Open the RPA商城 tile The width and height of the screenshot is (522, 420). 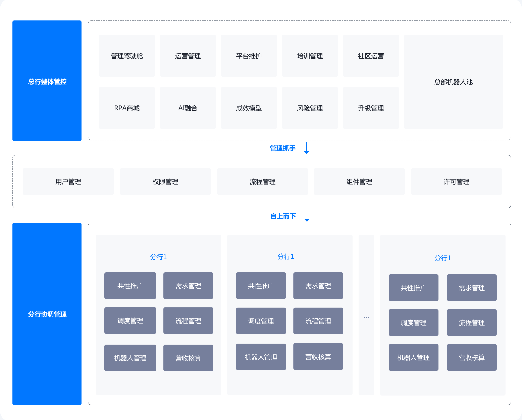pyautogui.click(x=127, y=108)
